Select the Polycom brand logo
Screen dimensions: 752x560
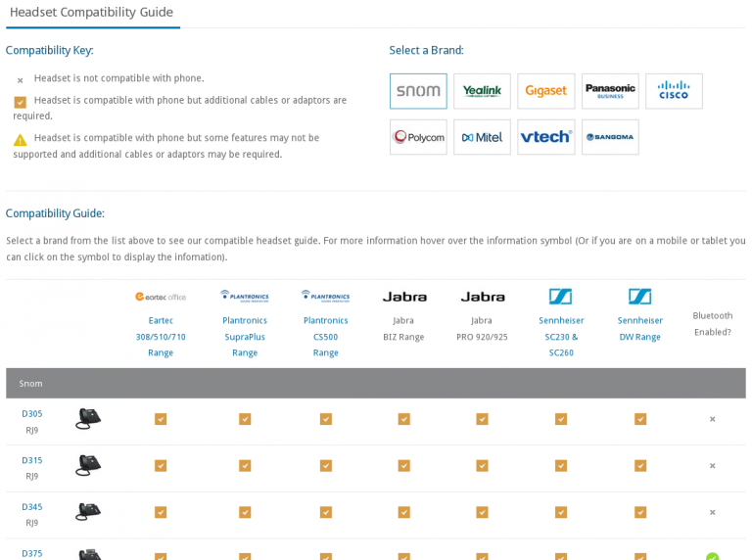(418, 137)
